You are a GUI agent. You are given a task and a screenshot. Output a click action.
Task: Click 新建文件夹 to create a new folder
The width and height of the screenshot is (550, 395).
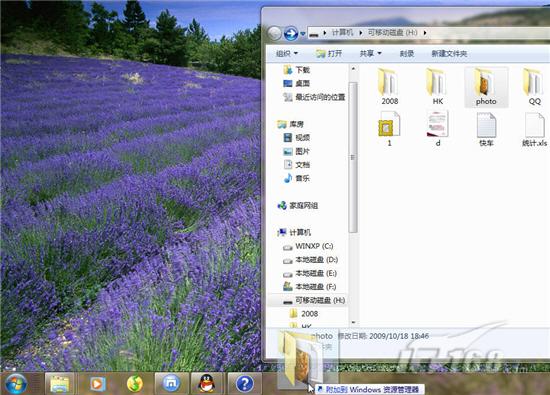pos(449,54)
